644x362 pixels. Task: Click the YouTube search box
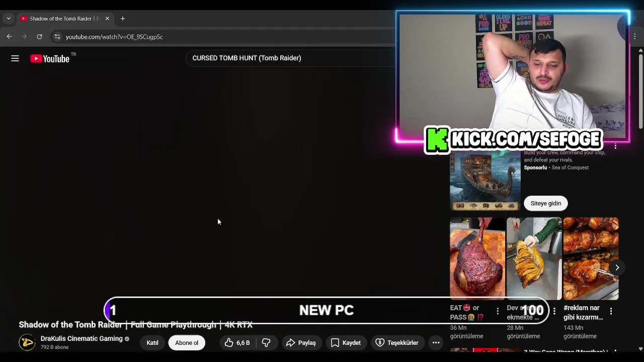click(291, 58)
